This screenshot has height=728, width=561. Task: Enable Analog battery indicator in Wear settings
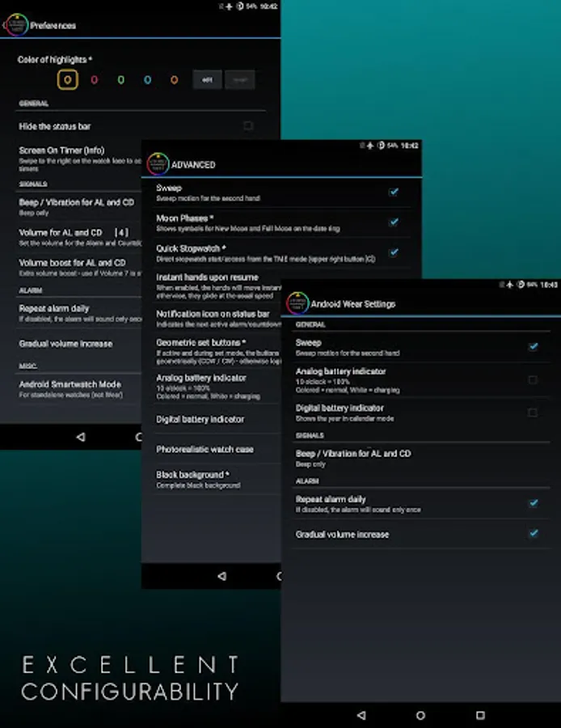(x=533, y=380)
